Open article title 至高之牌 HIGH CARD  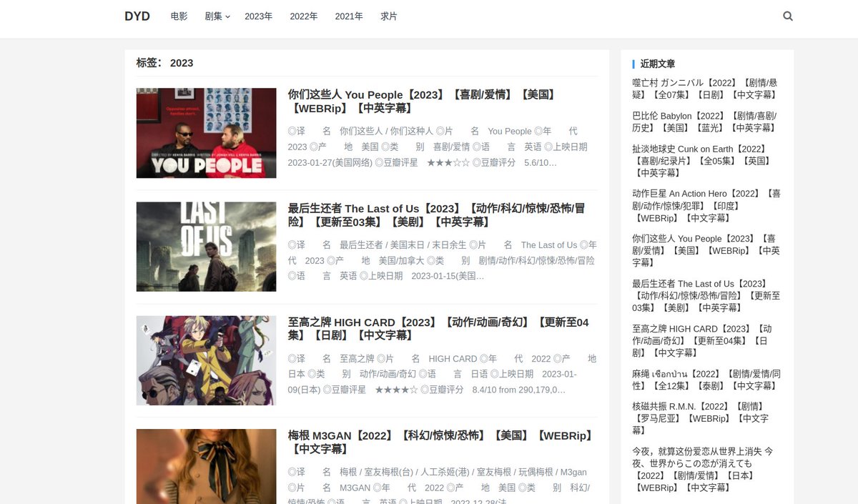coord(438,329)
